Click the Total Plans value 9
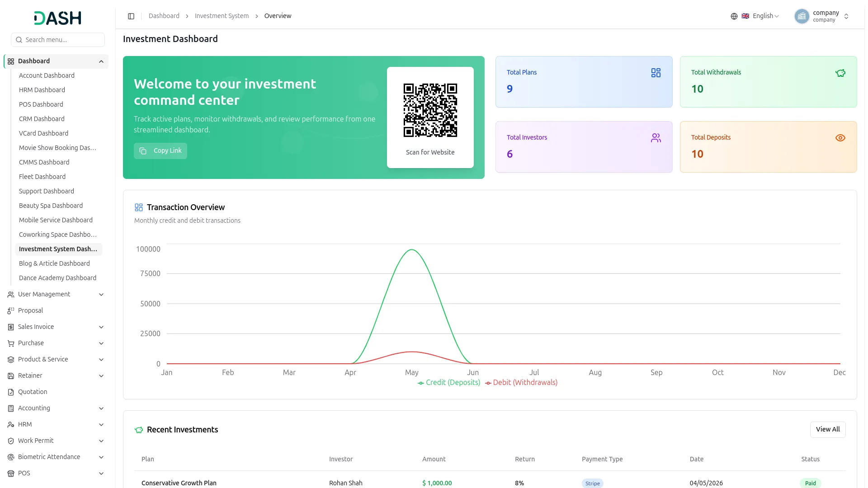This screenshot has height=488, width=868. (510, 89)
